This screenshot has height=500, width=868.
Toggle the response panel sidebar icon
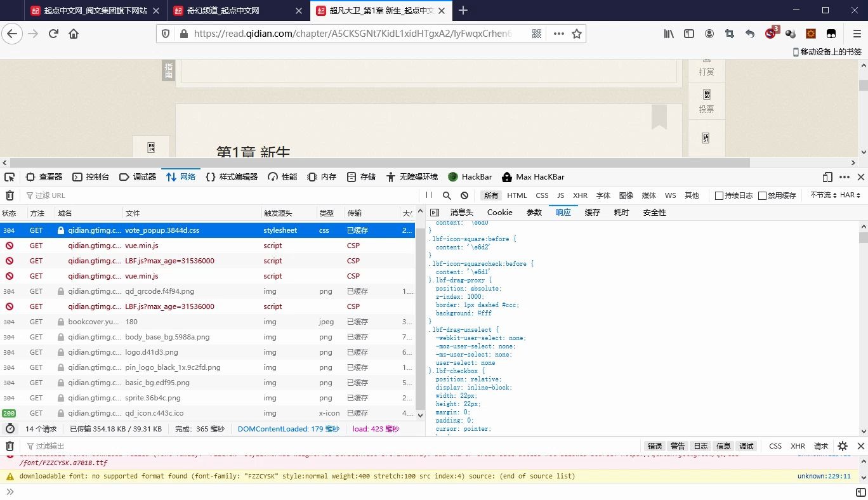point(434,213)
